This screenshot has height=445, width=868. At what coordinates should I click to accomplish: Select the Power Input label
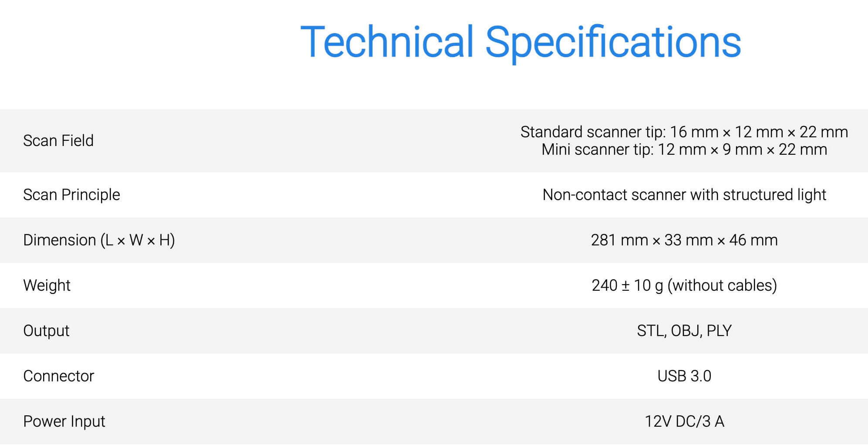point(64,421)
